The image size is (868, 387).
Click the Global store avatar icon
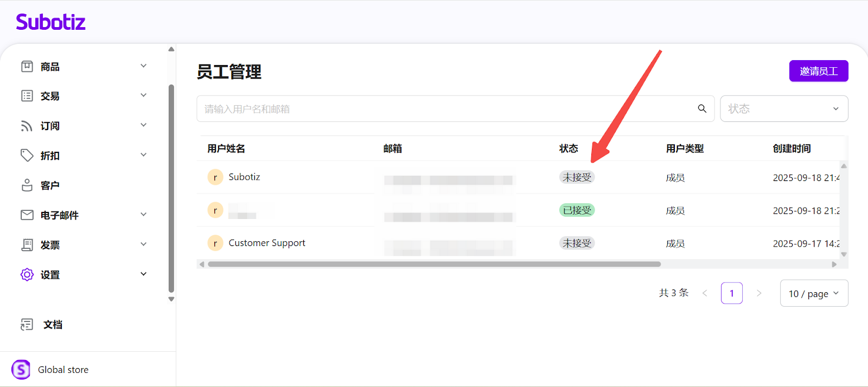click(x=21, y=370)
